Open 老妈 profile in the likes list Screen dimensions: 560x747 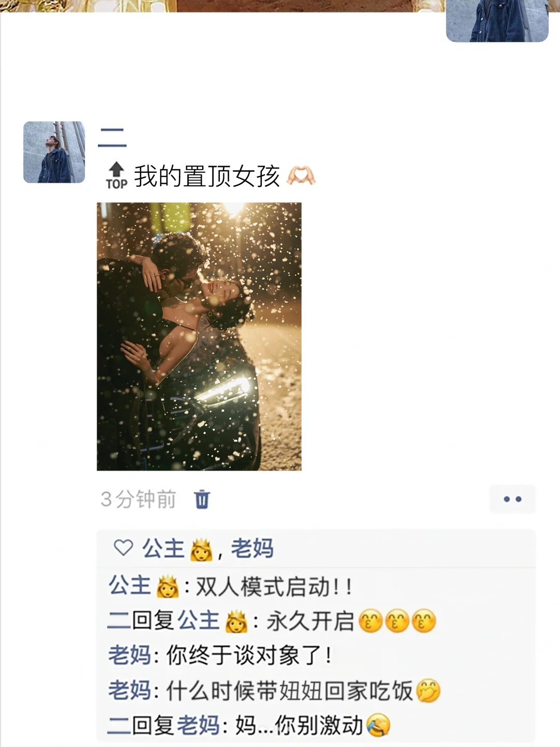point(252,548)
